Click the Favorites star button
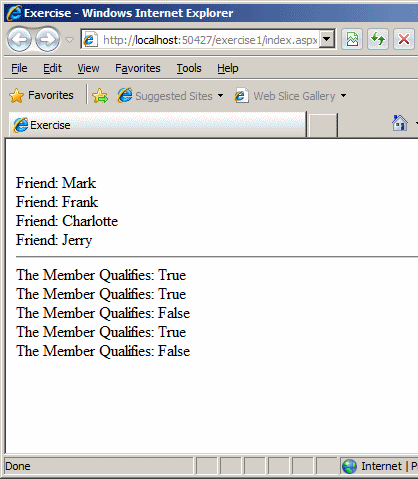 point(41,96)
